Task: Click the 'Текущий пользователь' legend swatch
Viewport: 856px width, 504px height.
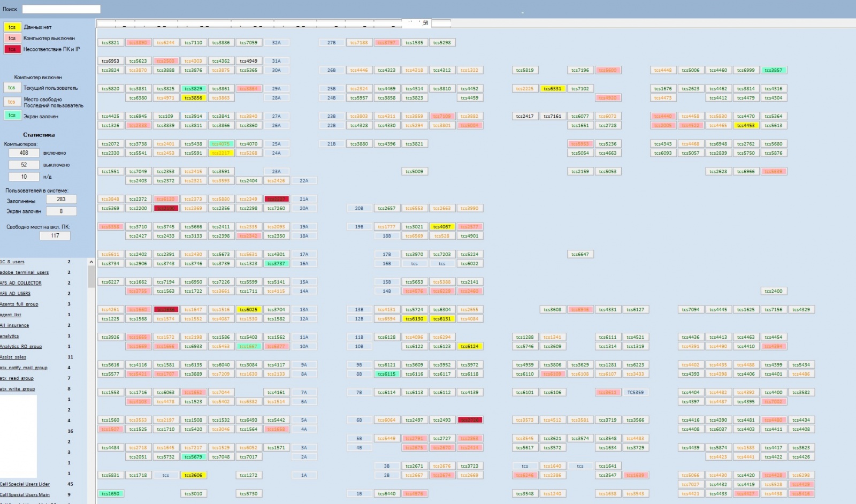Action: [x=12, y=88]
